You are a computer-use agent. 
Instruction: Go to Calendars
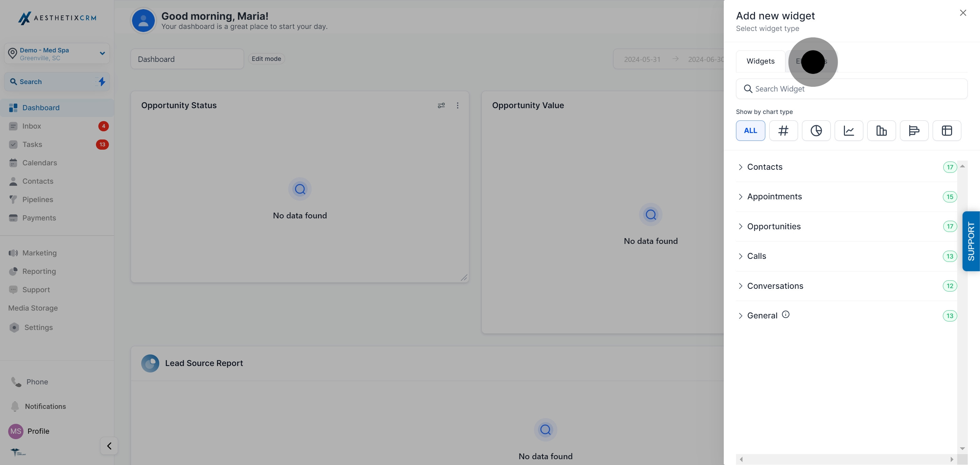(x=57, y=163)
